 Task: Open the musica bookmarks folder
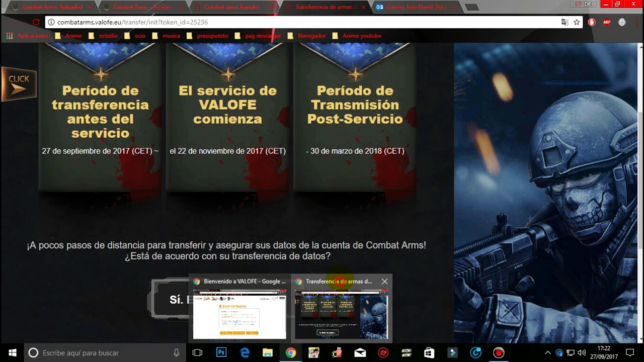(166, 36)
